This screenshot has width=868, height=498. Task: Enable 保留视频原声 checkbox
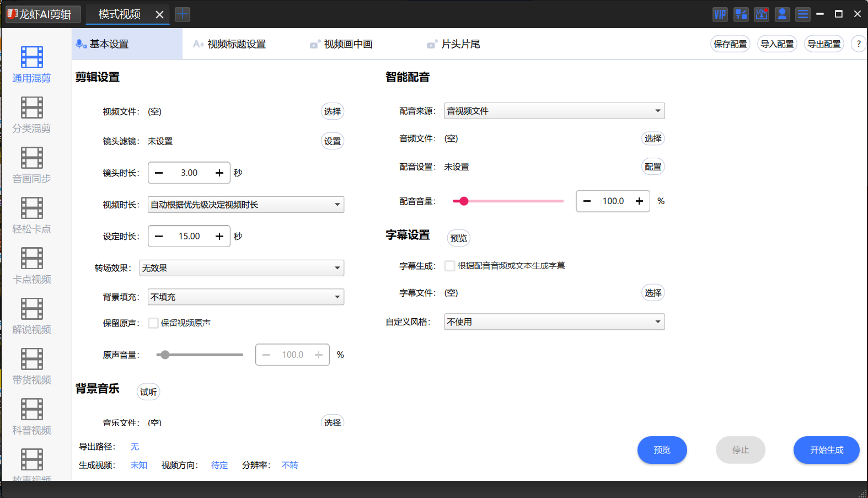153,323
